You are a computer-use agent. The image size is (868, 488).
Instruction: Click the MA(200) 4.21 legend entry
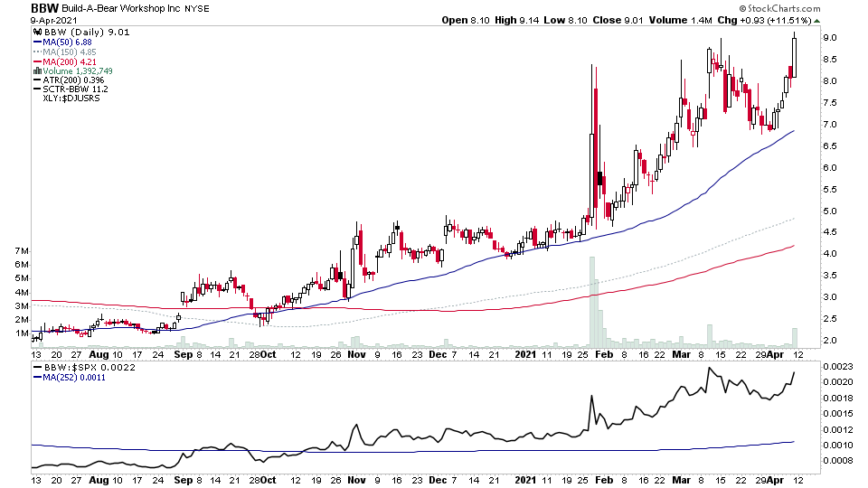(x=70, y=62)
